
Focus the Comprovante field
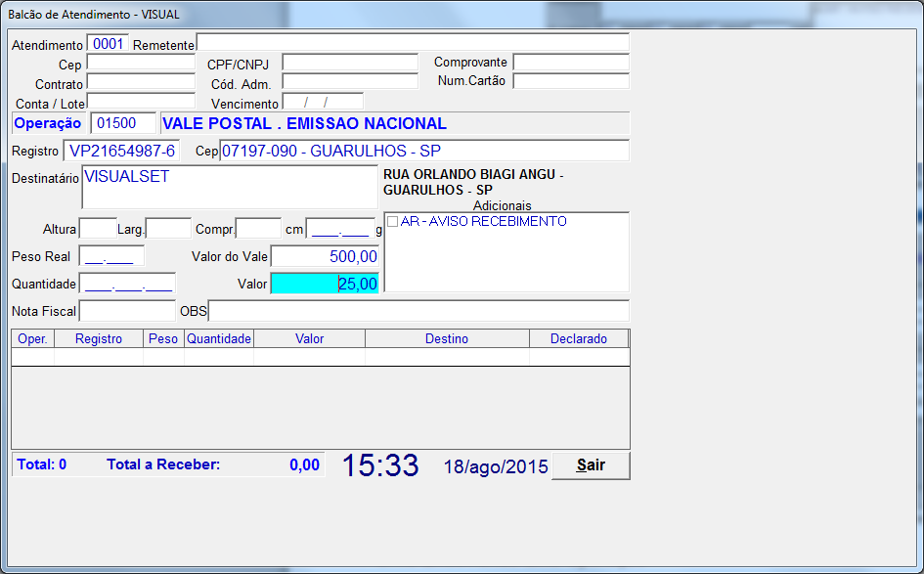(571, 62)
